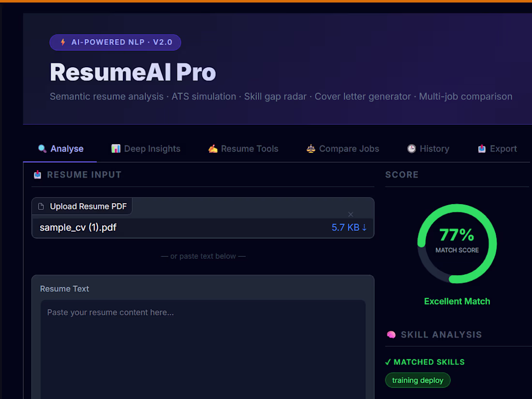Viewport: 532px width, 399px height.
Task: Download the file via 5.7 KB link
Action: [349, 227]
